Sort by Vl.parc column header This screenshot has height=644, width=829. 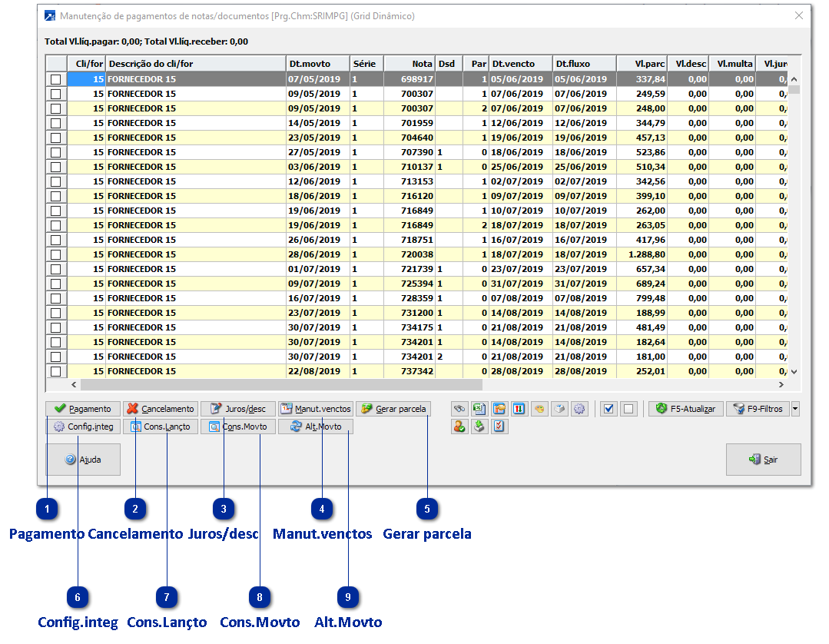coord(642,64)
